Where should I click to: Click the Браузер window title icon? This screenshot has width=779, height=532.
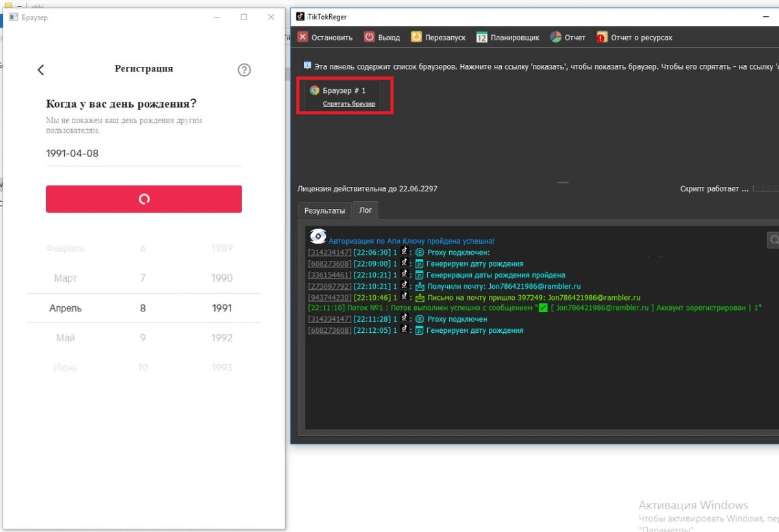click(13, 18)
